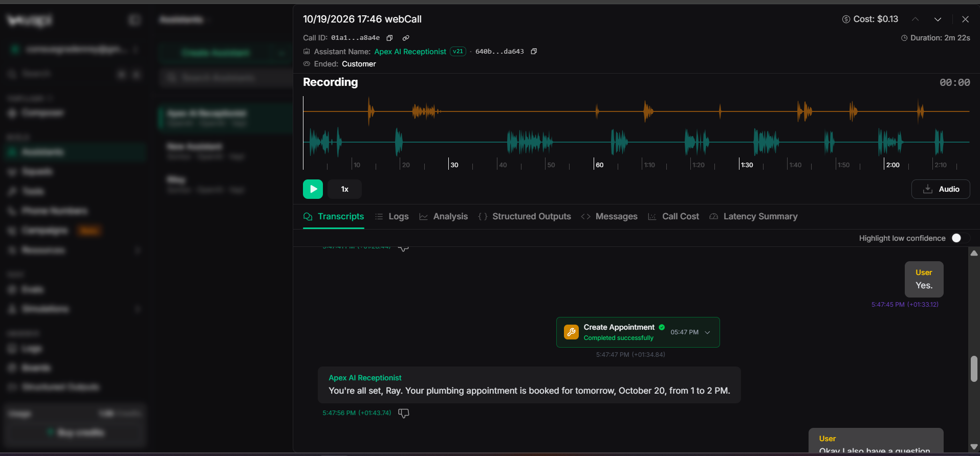Download the recording with Audio button

click(x=941, y=189)
